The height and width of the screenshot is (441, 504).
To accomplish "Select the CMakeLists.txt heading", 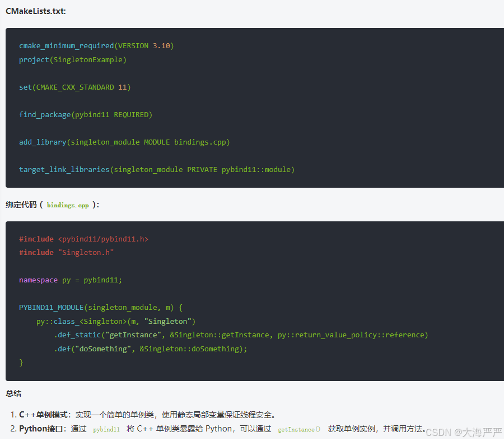I will (x=35, y=11).
